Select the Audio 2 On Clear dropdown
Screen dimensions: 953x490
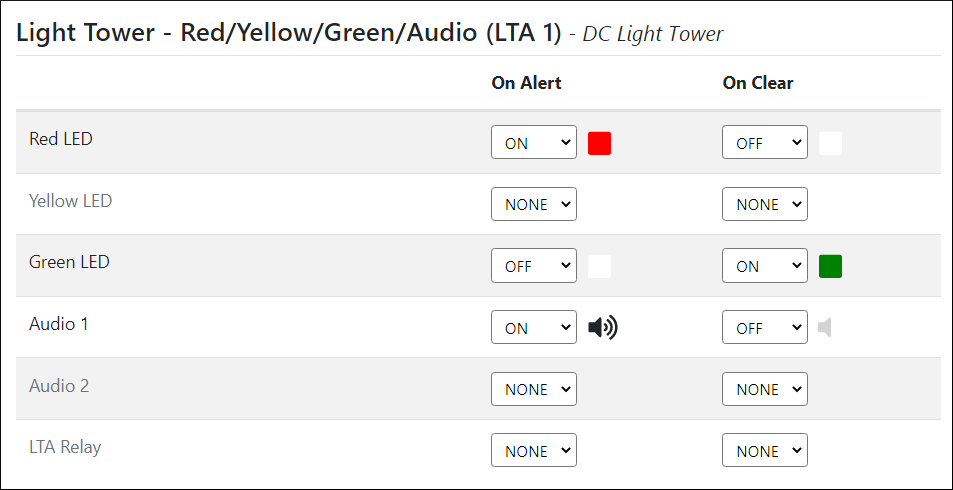[x=764, y=389]
